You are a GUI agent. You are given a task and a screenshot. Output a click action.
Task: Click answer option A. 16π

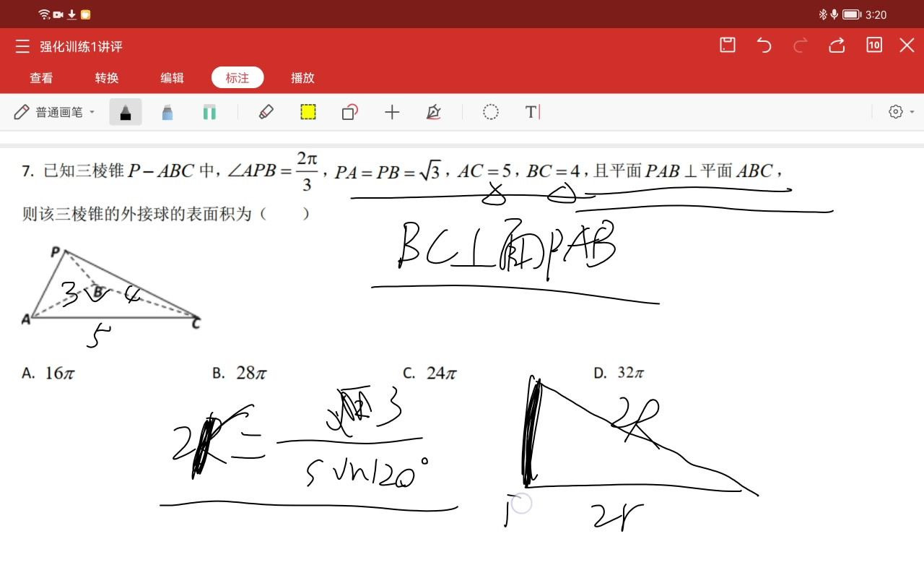coord(48,373)
